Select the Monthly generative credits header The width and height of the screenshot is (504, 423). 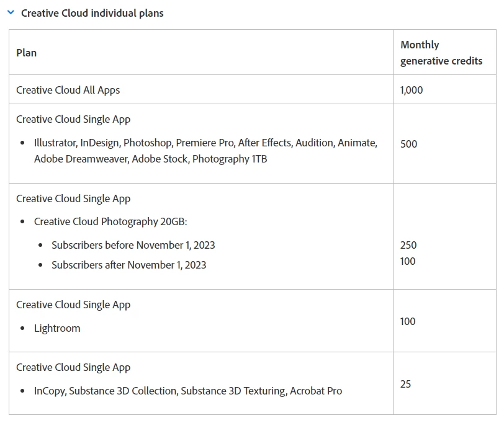pyautogui.click(x=441, y=53)
